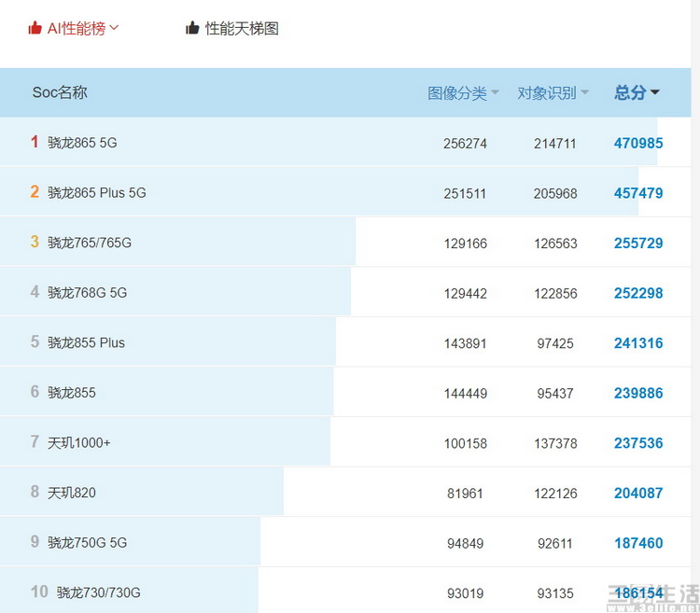This screenshot has height=613, width=700.
Task: Click rank number 3 in yellow
Action: [35, 242]
